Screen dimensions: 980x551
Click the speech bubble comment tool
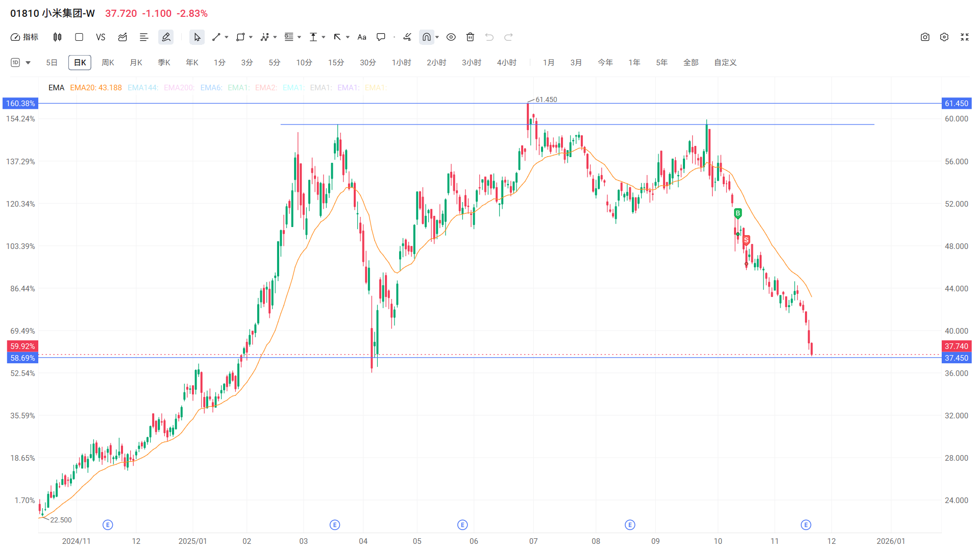pos(381,37)
